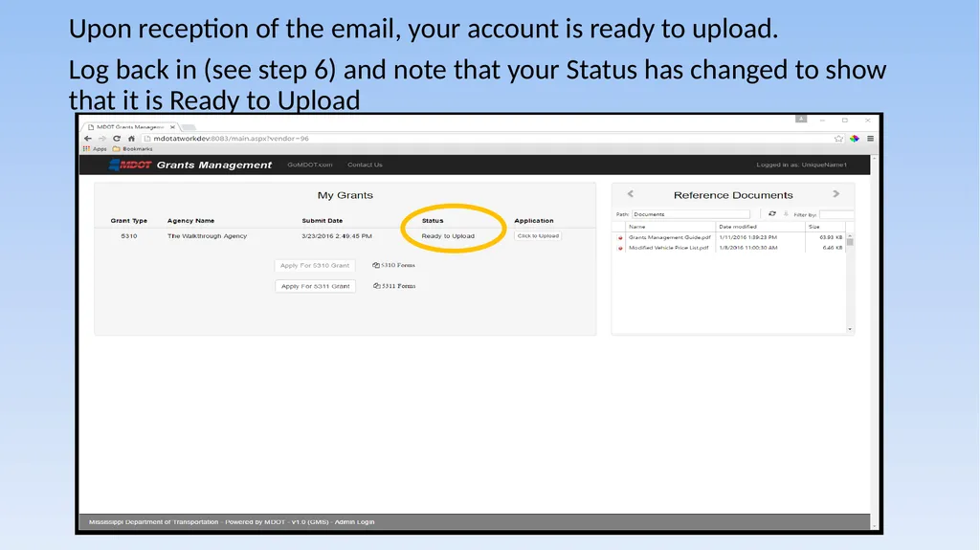This screenshot has height=550, width=980.
Task: Click the 63.93 KB size cell
Action: tap(831, 237)
